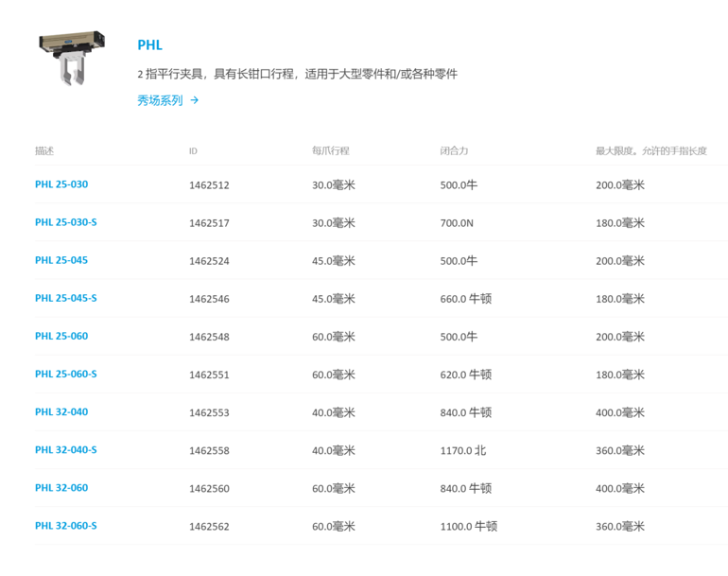
Task: Click the 最大限度。允許的手指长度 column header
Action: coord(650,150)
